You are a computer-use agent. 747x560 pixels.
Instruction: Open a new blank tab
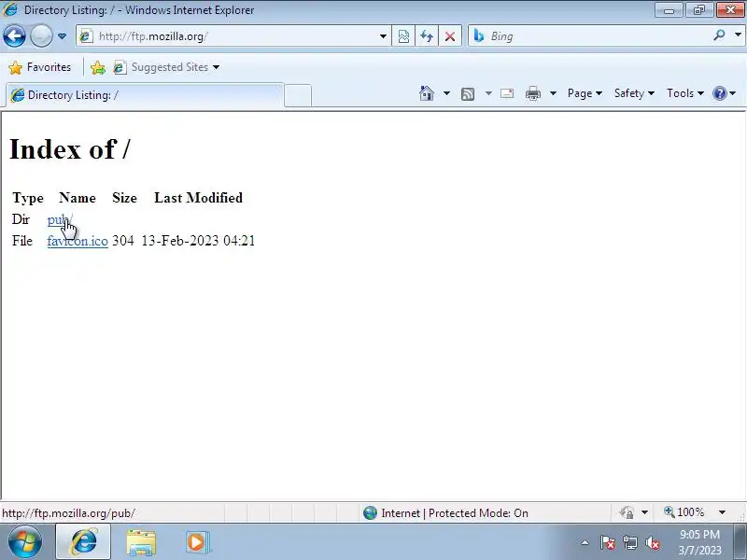(298, 96)
